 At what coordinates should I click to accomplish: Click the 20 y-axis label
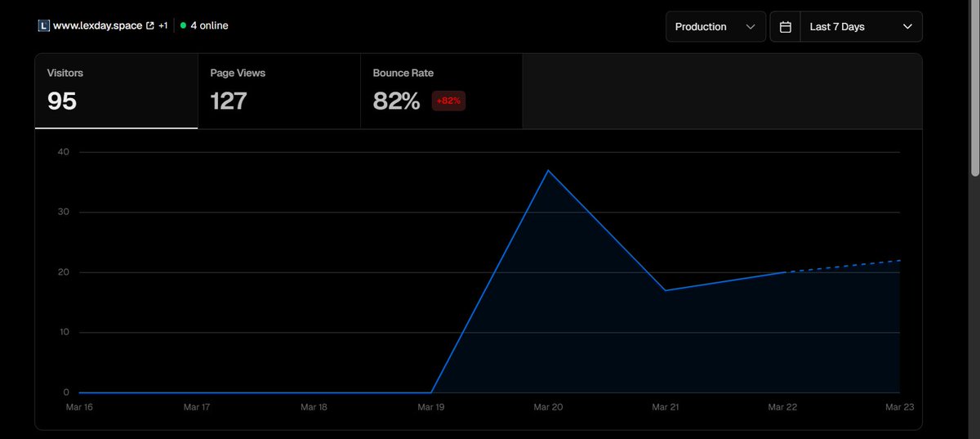63,272
